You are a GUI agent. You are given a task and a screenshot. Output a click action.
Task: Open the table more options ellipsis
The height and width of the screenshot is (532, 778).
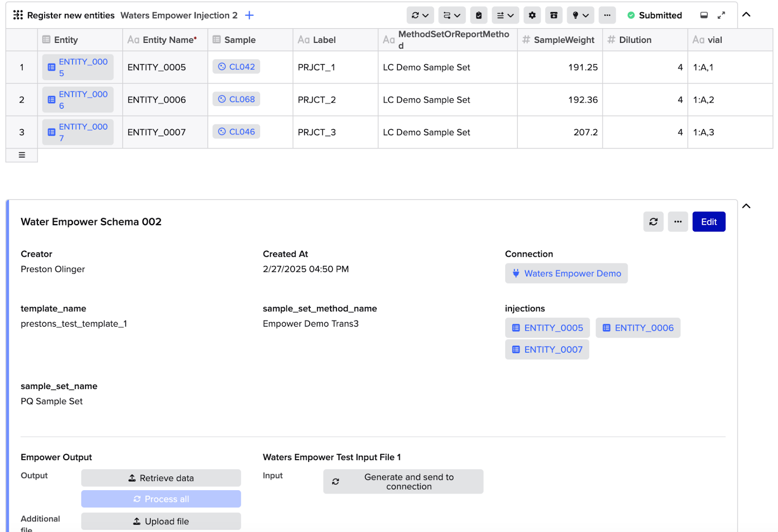tap(607, 15)
